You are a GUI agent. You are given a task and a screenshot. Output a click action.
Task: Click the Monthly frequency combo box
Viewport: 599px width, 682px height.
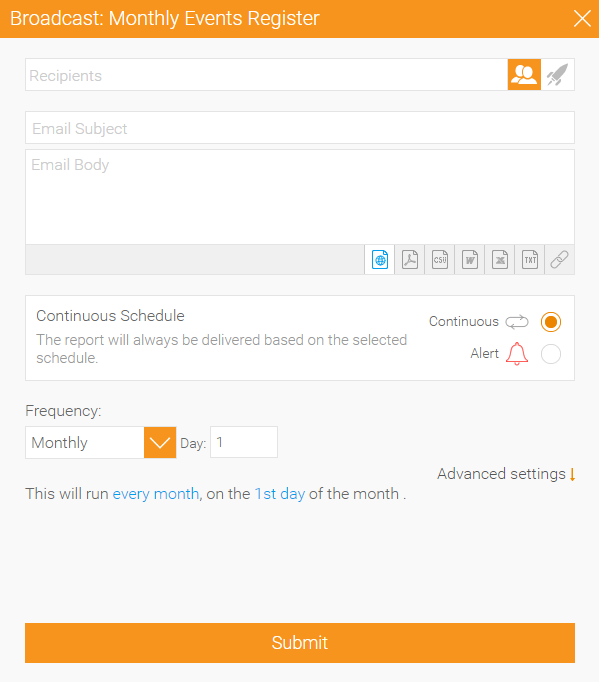point(100,442)
